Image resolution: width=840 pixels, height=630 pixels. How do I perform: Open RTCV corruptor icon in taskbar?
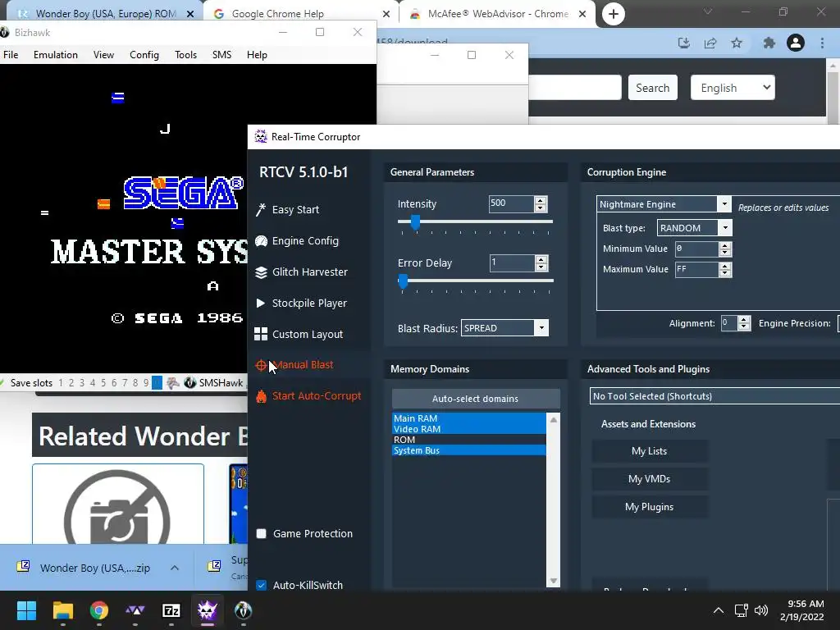point(208,610)
